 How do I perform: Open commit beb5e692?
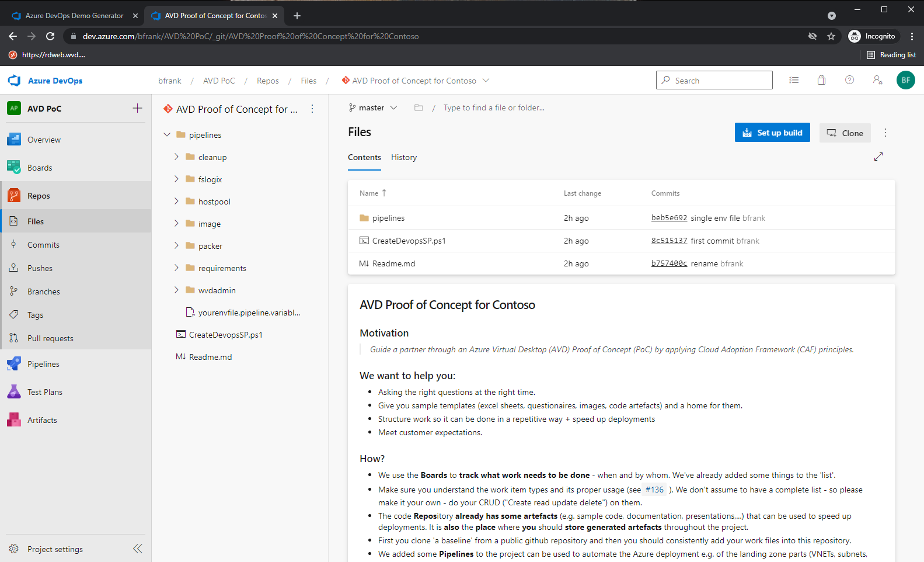pos(669,218)
